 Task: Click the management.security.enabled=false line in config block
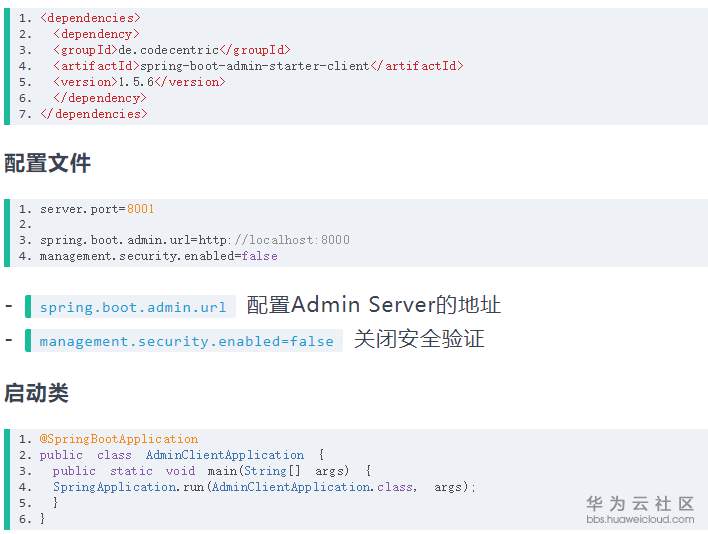click(x=158, y=256)
